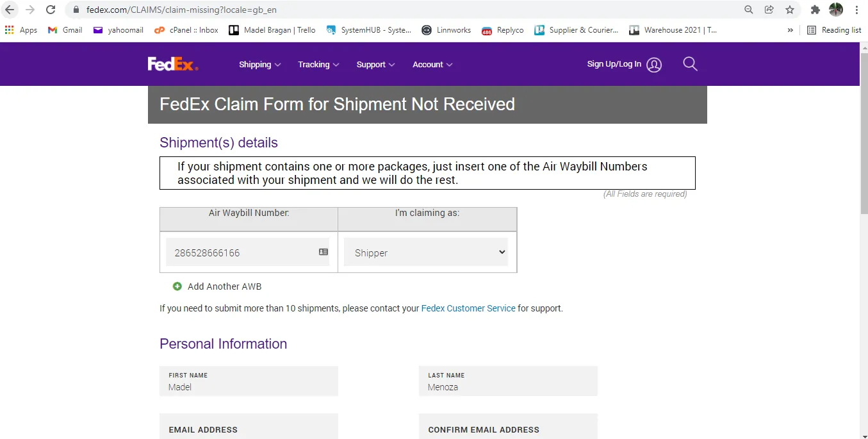The height and width of the screenshot is (439, 868).
Task: Click the browser Forward arrow
Action: pos(30,10)
